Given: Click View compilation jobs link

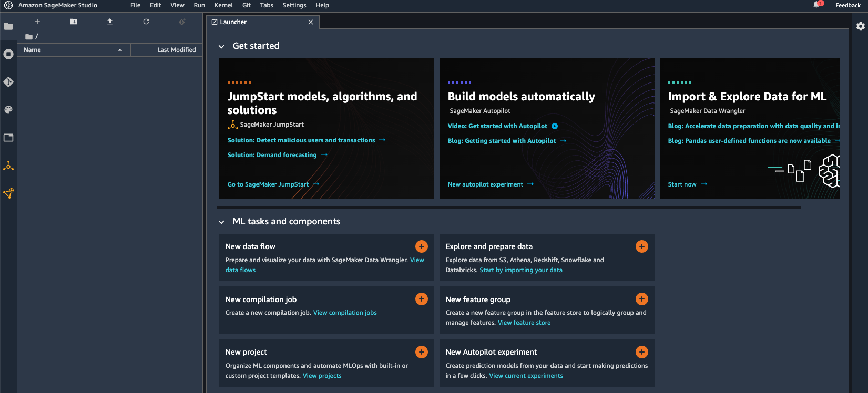Looking at the screenshot, I should (345, 313).
